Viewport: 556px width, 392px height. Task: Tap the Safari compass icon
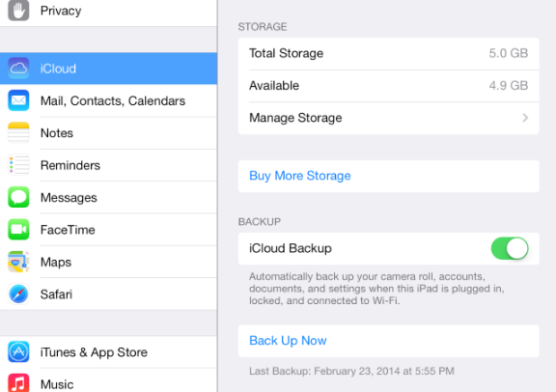18,294
